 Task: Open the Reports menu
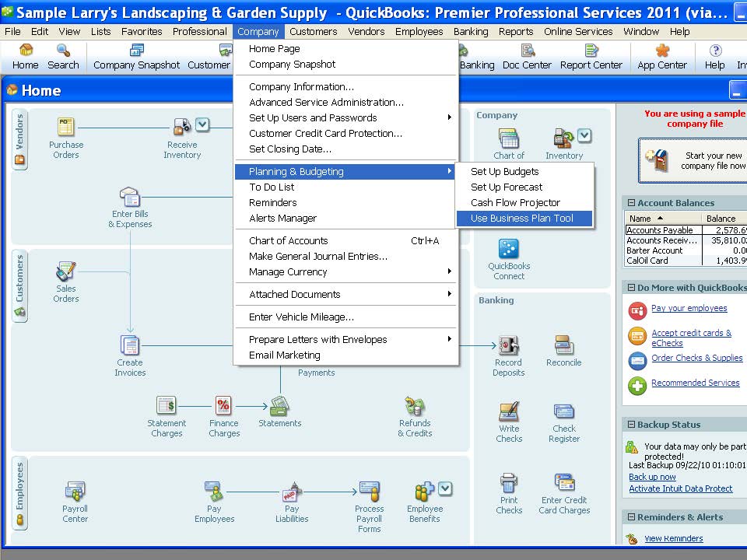515,31
